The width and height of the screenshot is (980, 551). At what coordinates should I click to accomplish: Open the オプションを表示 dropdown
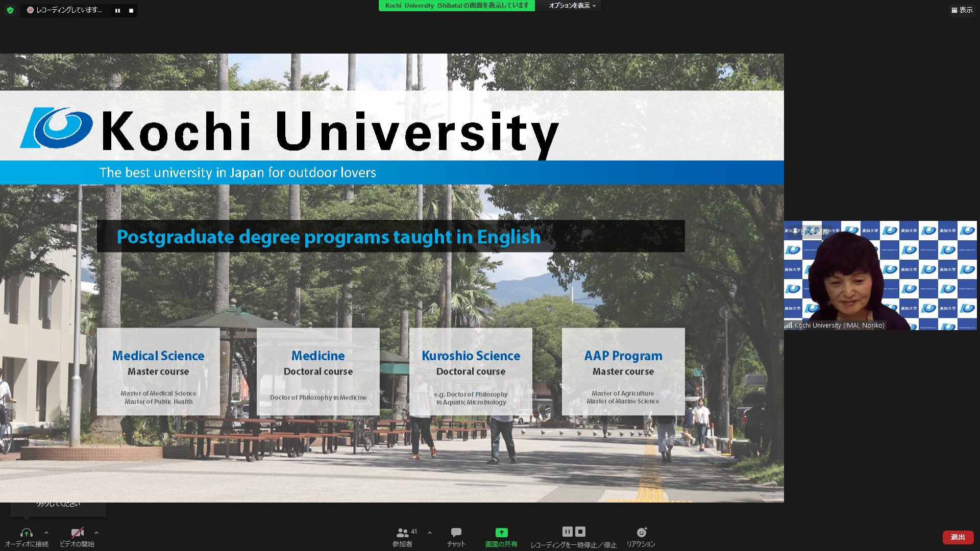(x=572, y=6)
